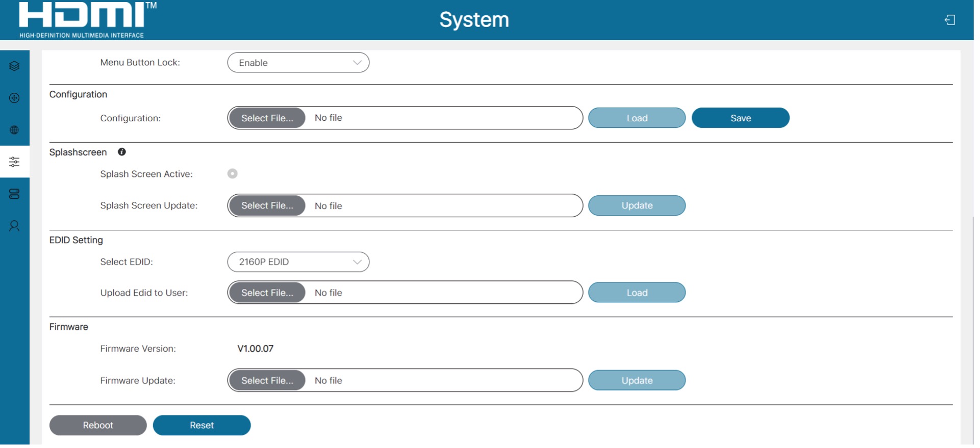Screen dimensions: 980x448
Task: Click Select File for Configuration
Action: [x=267, y=118]
